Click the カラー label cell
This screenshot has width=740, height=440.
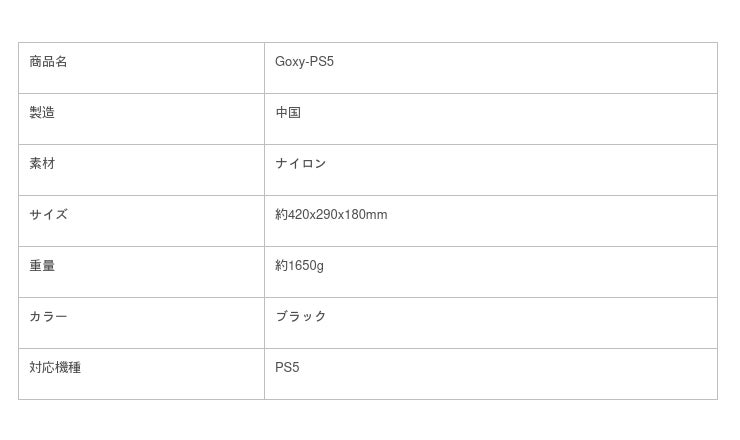click(x=48, y=317)
